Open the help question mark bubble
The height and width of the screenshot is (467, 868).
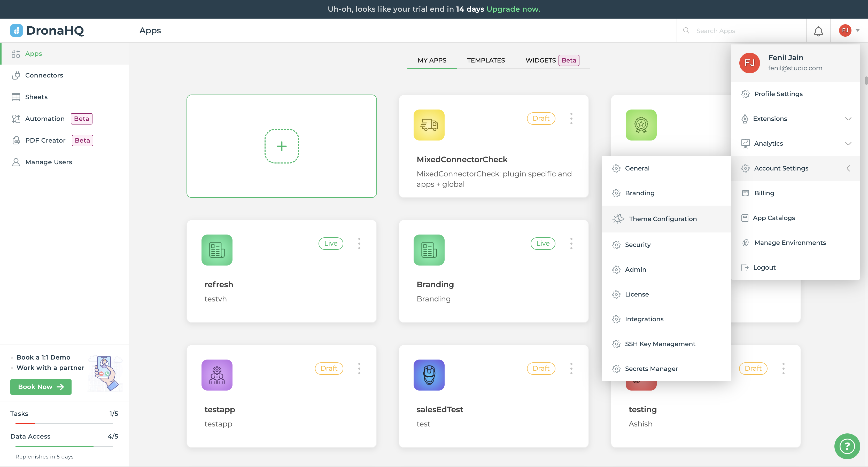[847, 446]
